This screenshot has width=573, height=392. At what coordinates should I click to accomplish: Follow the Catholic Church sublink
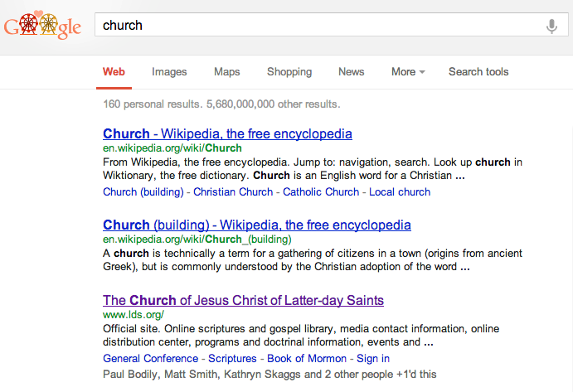321,191
